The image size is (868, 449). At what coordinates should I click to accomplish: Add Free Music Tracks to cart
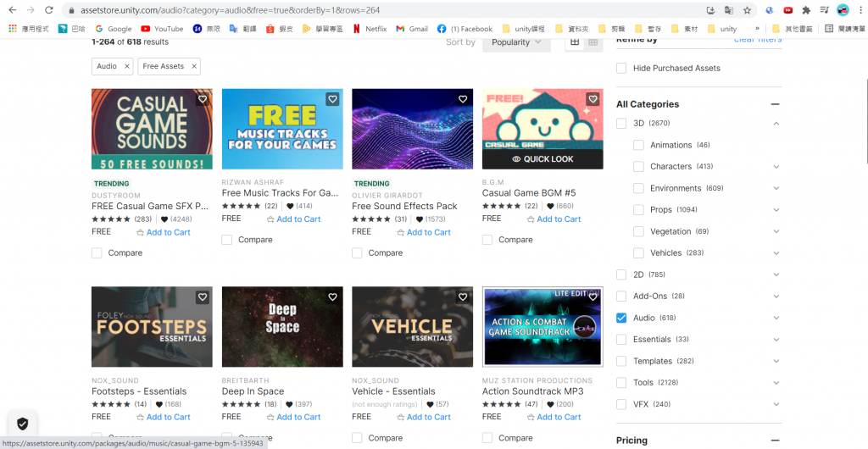pos(293,219)
